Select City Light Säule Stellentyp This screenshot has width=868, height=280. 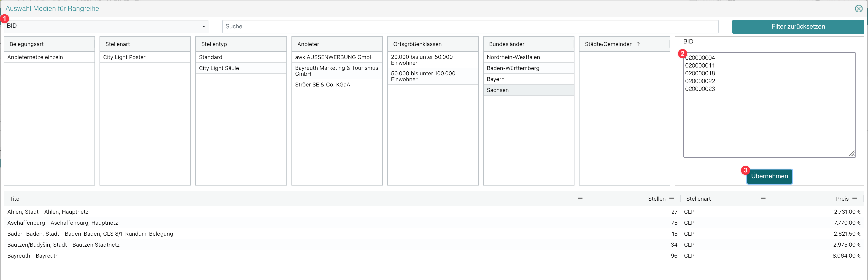(x=241, y=68)
